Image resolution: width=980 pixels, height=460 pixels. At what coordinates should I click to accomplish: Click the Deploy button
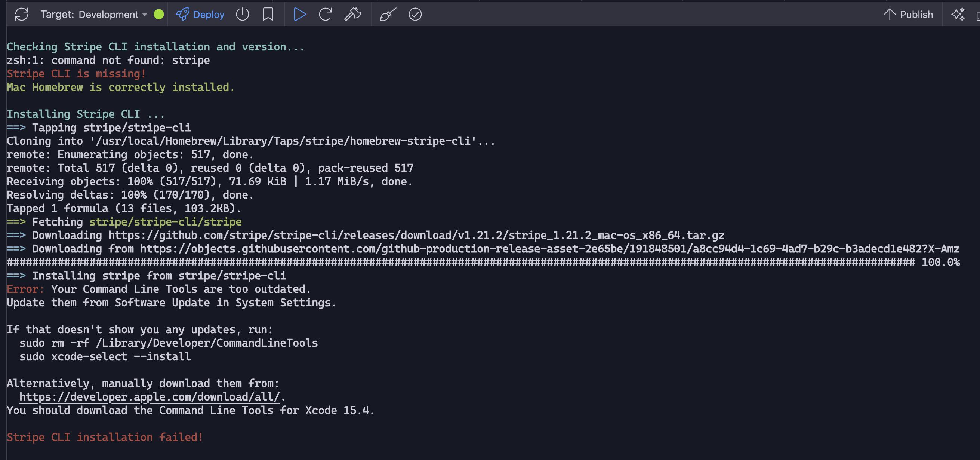click(x=200, y=15)
